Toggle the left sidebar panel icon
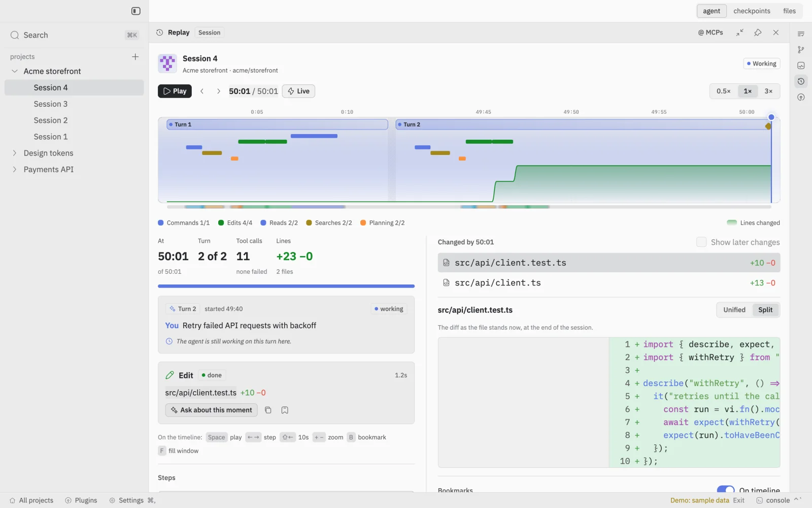Image resolution: width=812 pixels, height=508 pixels. [136, 11]
